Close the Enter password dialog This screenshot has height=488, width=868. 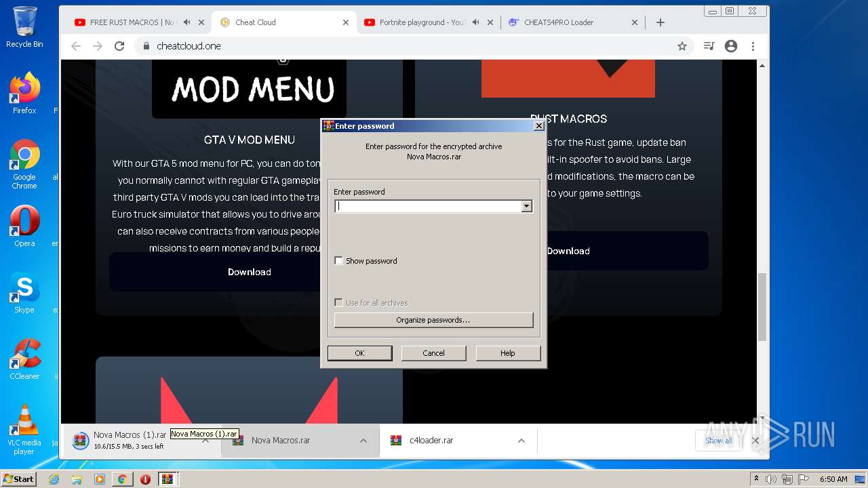pos(538,126)
